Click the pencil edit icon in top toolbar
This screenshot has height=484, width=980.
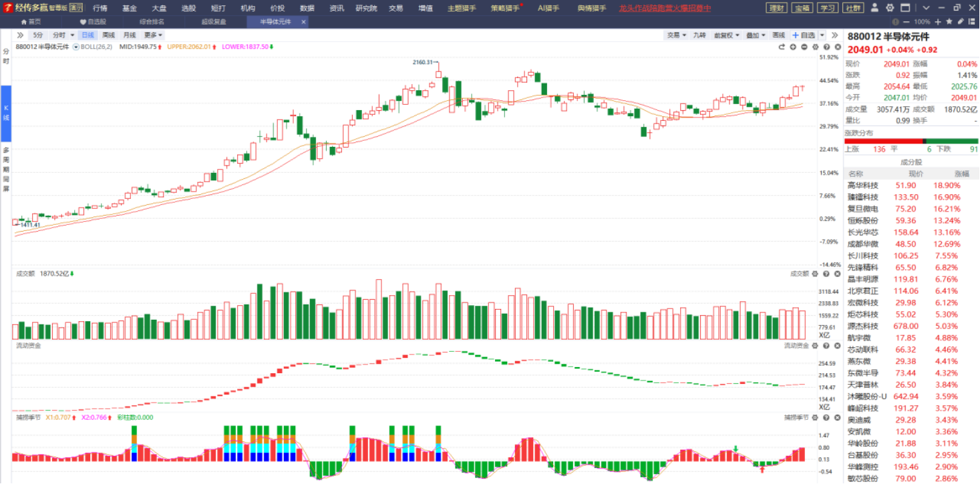pyautogui.click(x=960, y=21)
